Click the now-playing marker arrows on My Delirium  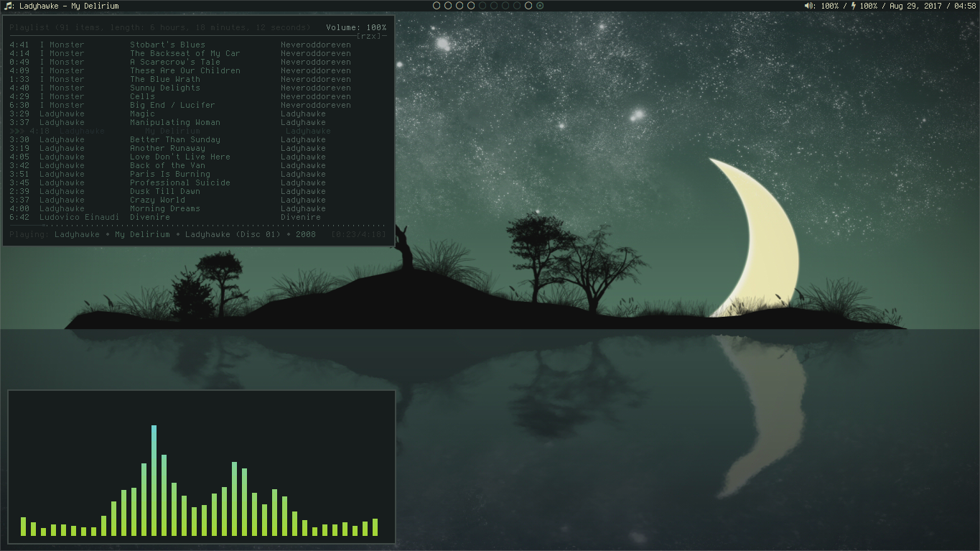17,131
